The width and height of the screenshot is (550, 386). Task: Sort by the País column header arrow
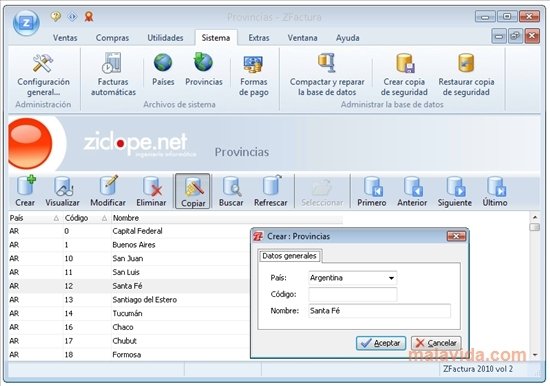tap(56, 218)
